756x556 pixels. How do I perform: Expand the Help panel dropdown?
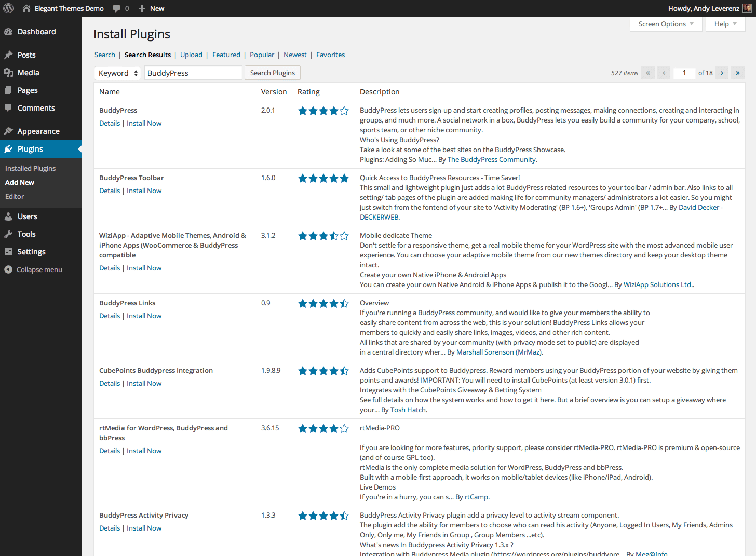[725, 23]
